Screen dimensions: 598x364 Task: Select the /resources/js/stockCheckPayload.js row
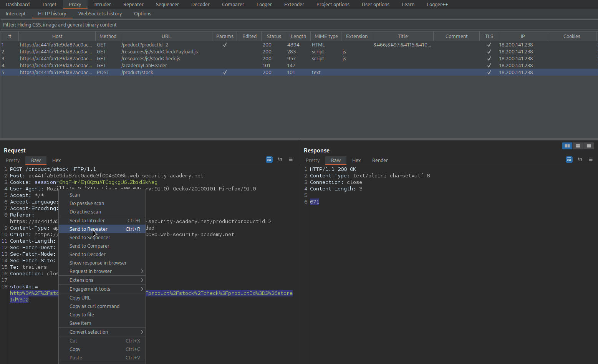[x=299, y=51]
